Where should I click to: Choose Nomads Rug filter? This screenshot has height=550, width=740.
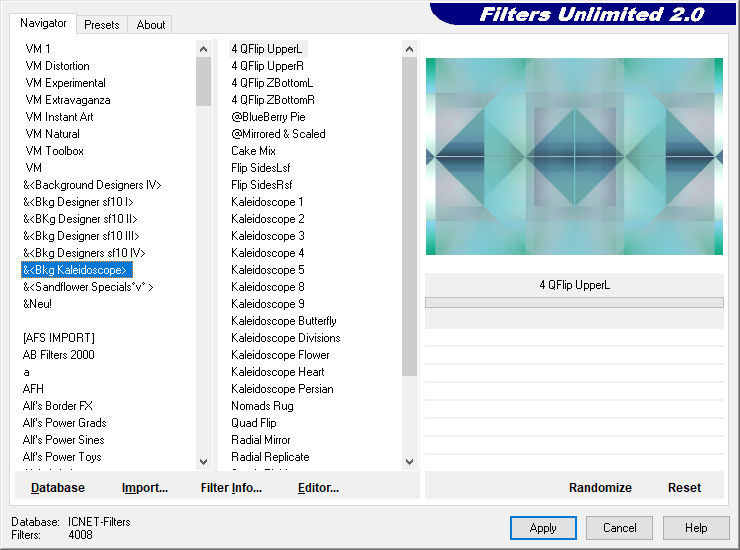tap(262, 406)
